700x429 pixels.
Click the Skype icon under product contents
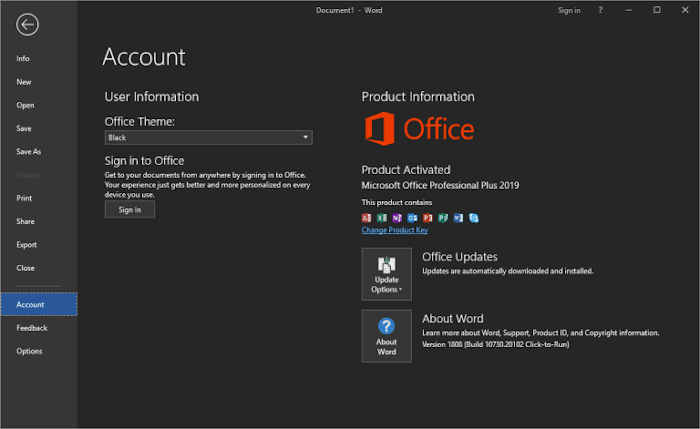(474, 218)
